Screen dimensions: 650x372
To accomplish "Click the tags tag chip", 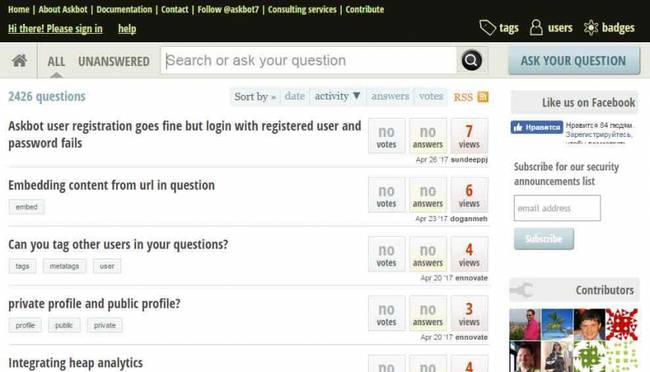I will tap(22, 266).
